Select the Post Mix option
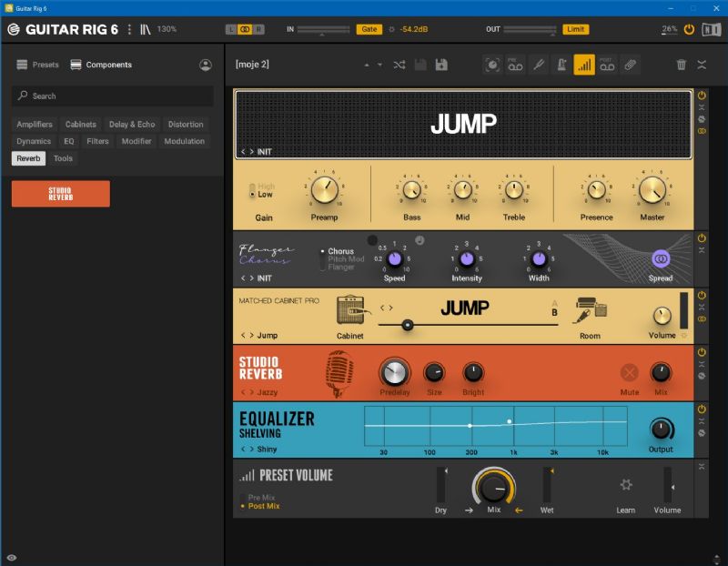The image size is (728, 566). pyautogui.click(x=264, y=506)
